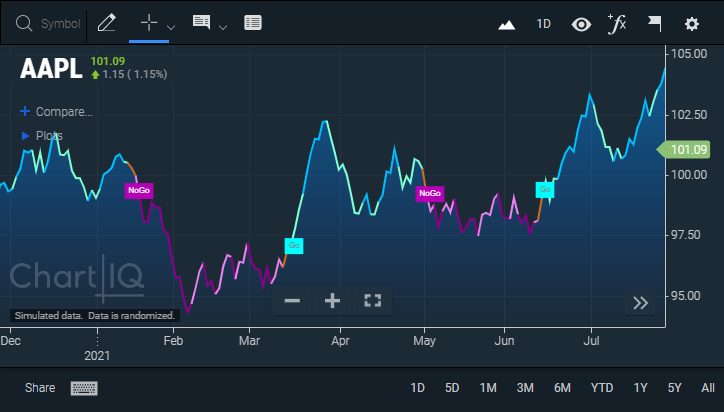Select the YTD range

tap(602, 388)
